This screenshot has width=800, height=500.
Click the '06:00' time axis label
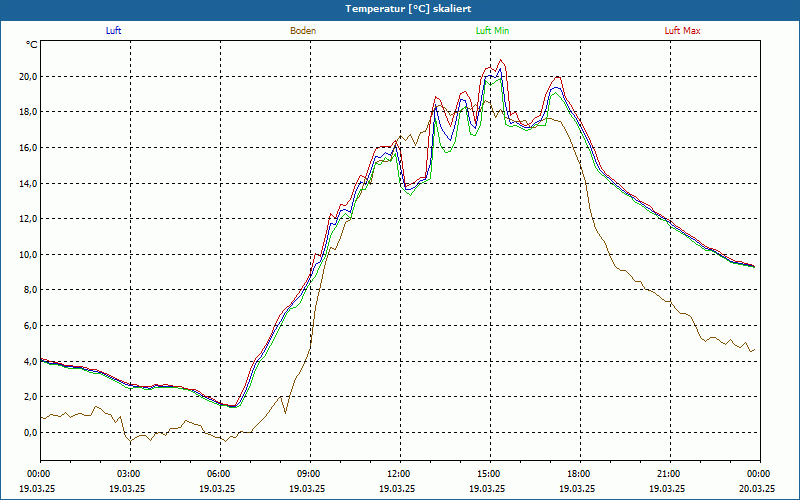click(x=220, y=474)
